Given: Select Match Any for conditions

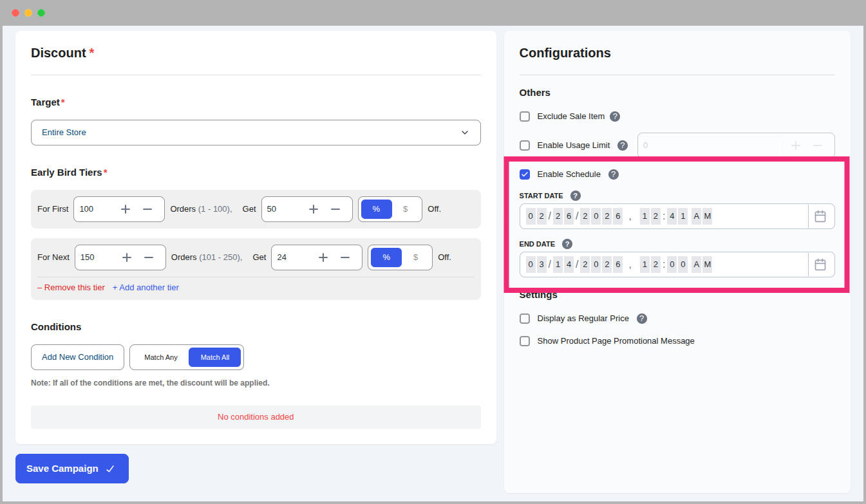Looking at the screenshot, I should click(x=160, y=357).
